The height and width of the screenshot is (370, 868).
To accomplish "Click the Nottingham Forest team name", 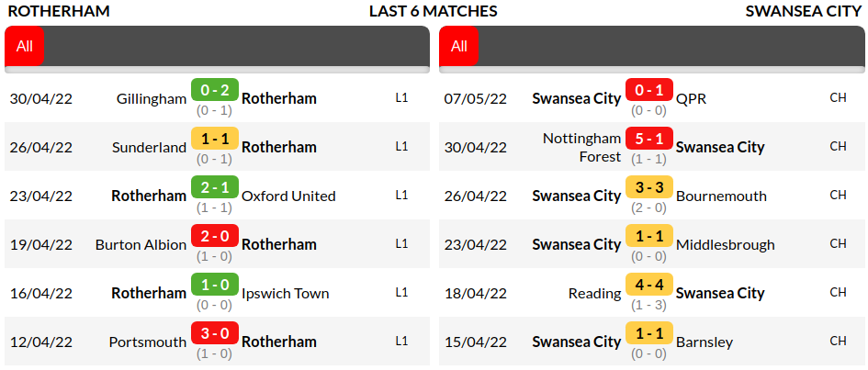I will click(581, 147).
